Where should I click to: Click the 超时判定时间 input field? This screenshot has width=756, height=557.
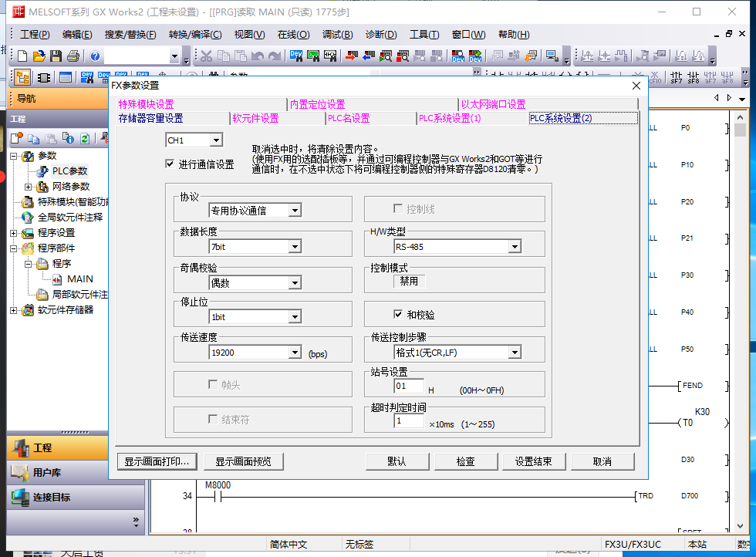tap(409, 420)
